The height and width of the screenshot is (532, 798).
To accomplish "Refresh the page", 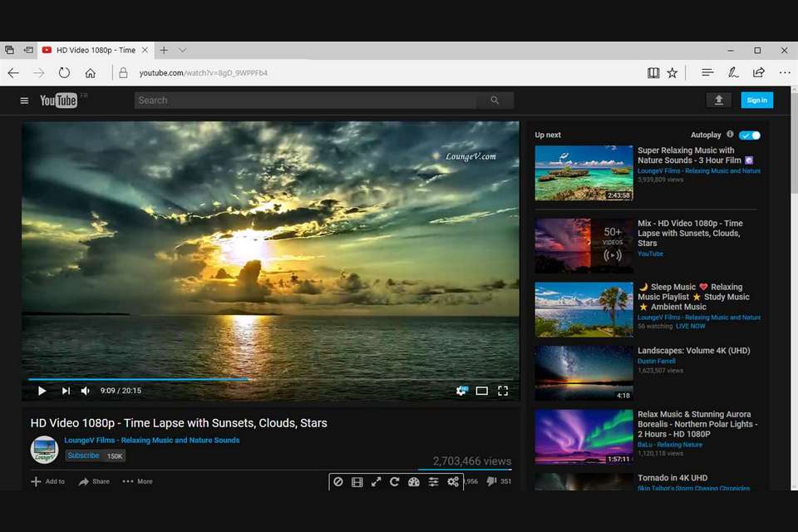I will coord(64,73).
